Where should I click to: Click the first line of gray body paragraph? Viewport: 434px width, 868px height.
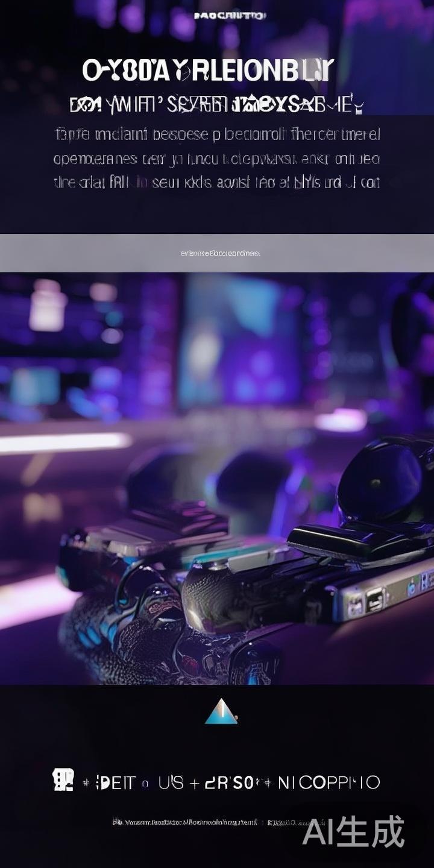(217, 134)
